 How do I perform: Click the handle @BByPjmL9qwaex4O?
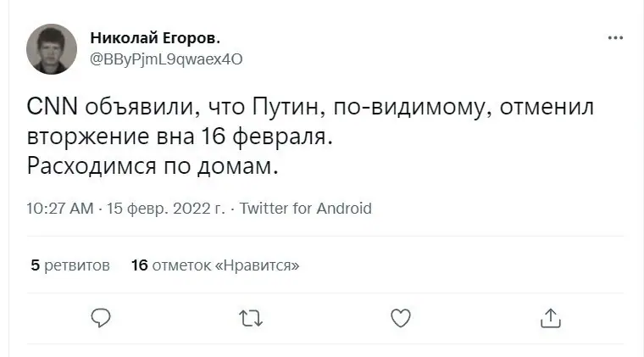(x=166, y=59)
